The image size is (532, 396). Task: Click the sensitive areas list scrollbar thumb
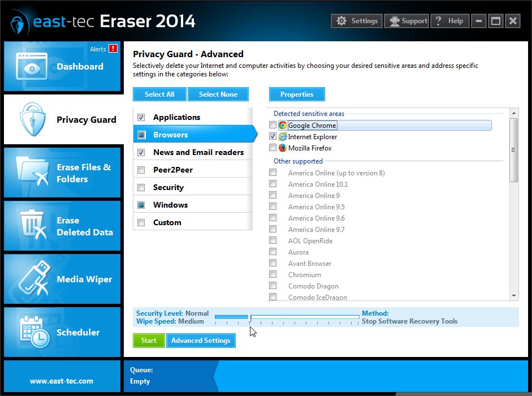[x=514, y=150]
